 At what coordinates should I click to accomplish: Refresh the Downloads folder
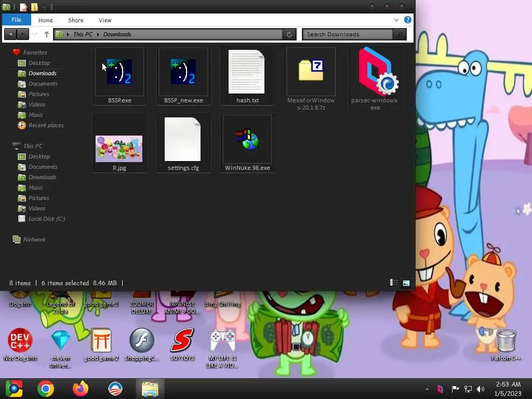click(289, 34)
